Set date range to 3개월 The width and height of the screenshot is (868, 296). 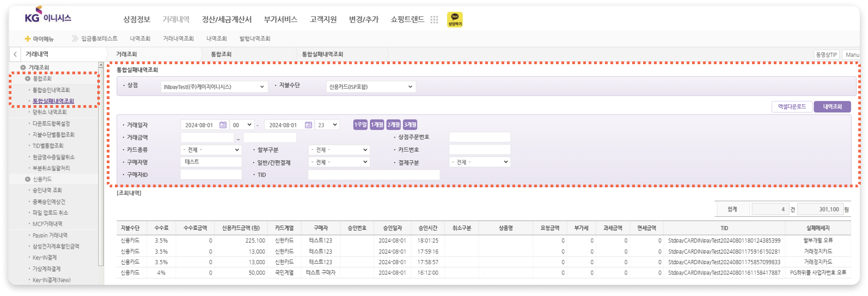(x=410, y=125)
